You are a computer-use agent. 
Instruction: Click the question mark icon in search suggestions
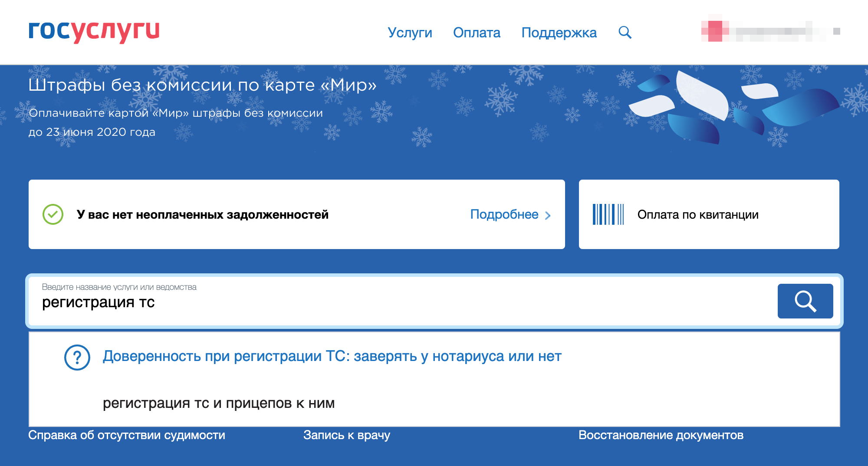[77, 357]
